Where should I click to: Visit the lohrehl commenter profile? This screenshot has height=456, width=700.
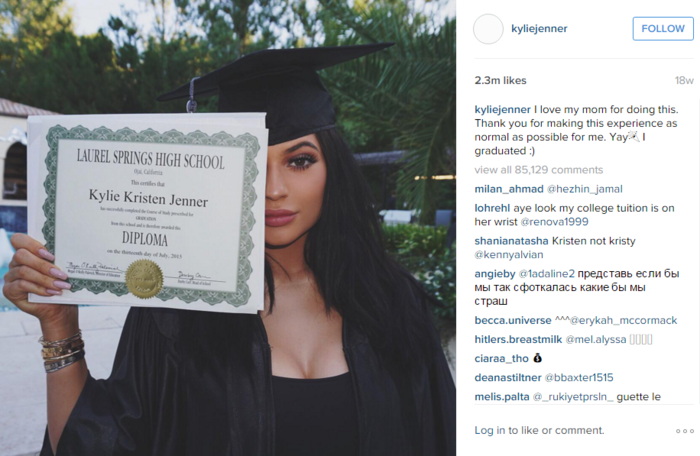coord(492,208)
